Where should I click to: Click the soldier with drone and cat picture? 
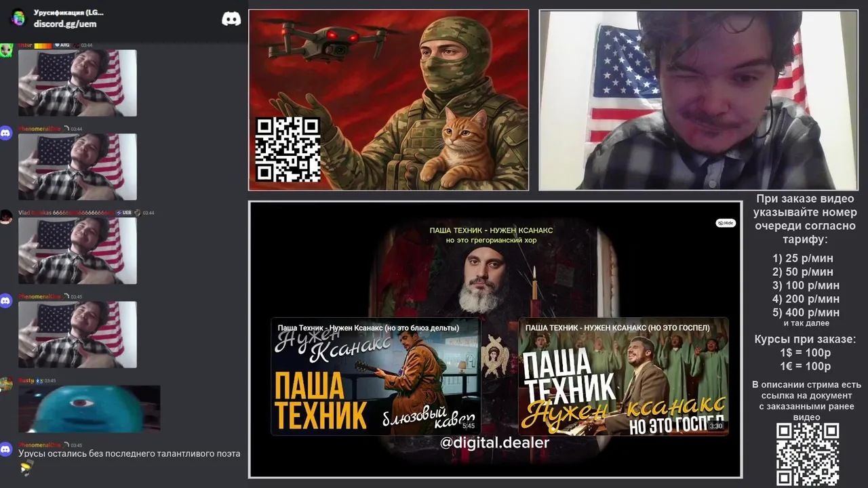pos(389,100)
